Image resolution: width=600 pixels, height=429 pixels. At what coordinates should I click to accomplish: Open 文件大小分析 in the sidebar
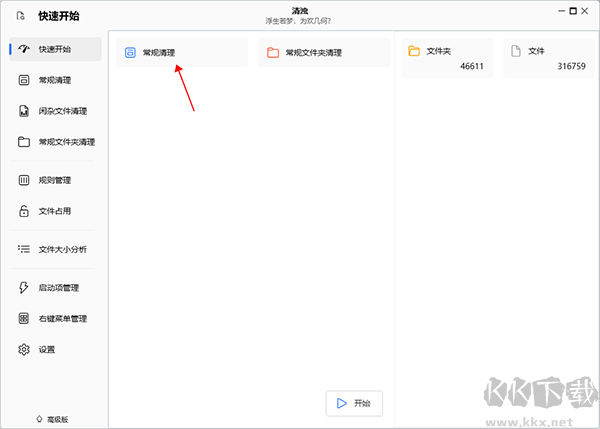62,249
